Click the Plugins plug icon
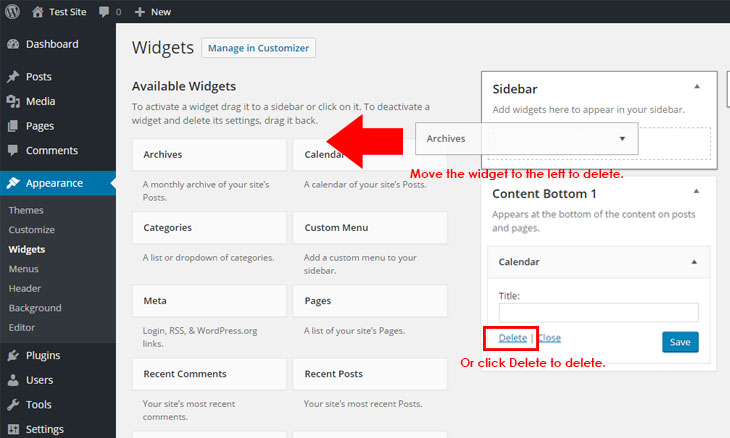This screenshot has height=438, width=730. 14,356
